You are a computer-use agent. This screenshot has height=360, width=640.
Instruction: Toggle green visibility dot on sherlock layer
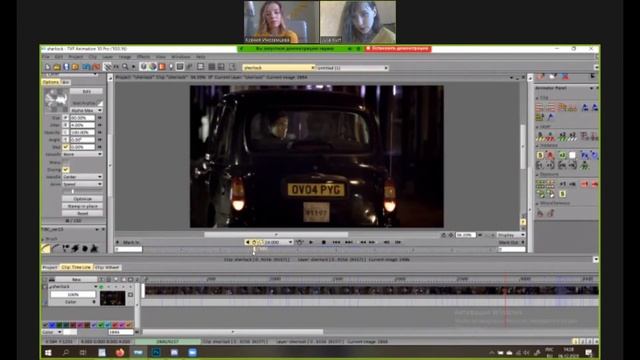[101, 287]
